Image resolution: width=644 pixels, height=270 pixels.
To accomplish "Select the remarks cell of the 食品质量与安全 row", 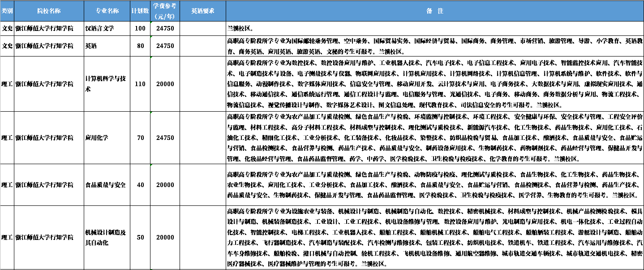I will pyautogui.click(x=434, y=185).
